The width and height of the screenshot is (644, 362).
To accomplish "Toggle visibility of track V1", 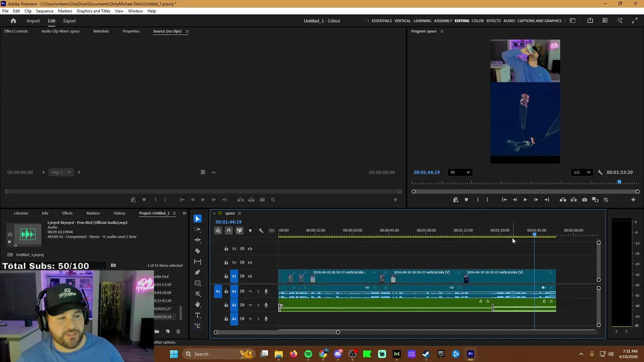I will coord(250,276).
